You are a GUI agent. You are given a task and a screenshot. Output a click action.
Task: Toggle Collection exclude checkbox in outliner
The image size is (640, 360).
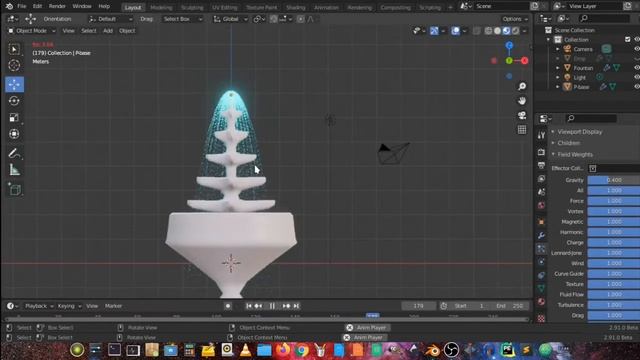[x=628, y=40]
